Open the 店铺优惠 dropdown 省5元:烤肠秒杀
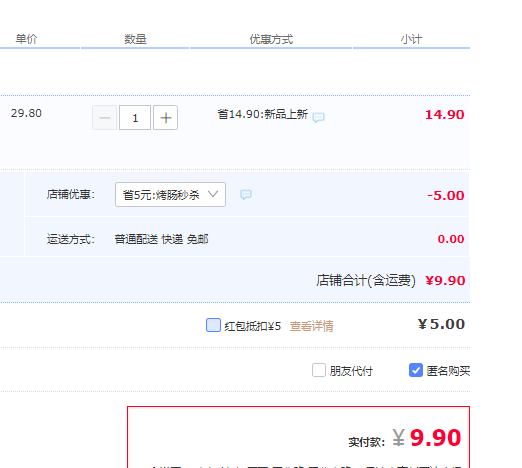The width and height of the screenshot is (522, 468). click(x=170, y=194)
